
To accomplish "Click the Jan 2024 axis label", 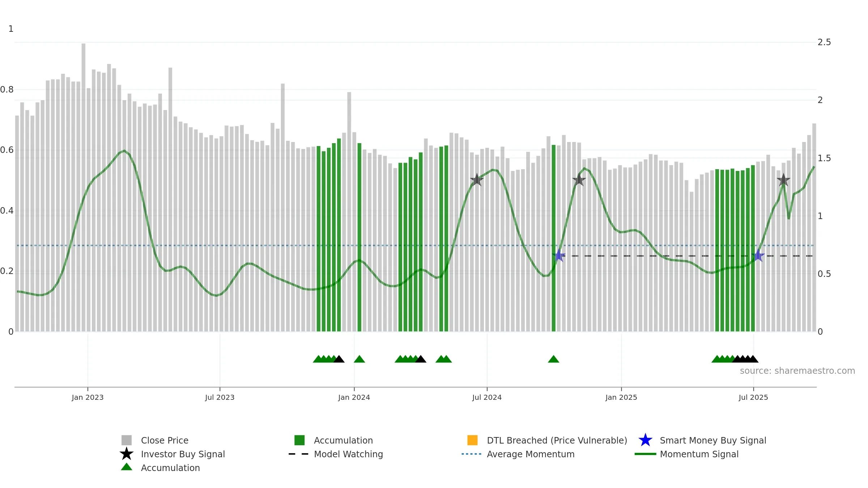I will click(x=354, y=397).
